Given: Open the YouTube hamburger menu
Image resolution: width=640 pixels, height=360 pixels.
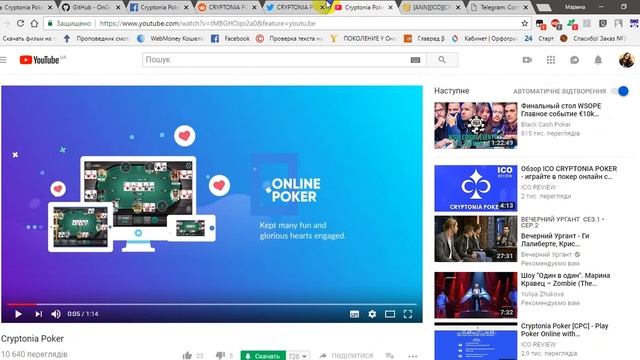Looking at the screenshot, I should click(x=3, y=60).
